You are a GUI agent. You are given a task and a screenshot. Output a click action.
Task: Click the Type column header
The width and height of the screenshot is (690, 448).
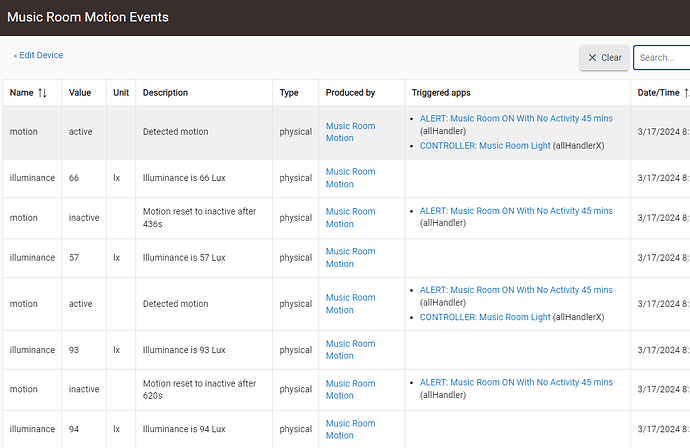[289, 93]
